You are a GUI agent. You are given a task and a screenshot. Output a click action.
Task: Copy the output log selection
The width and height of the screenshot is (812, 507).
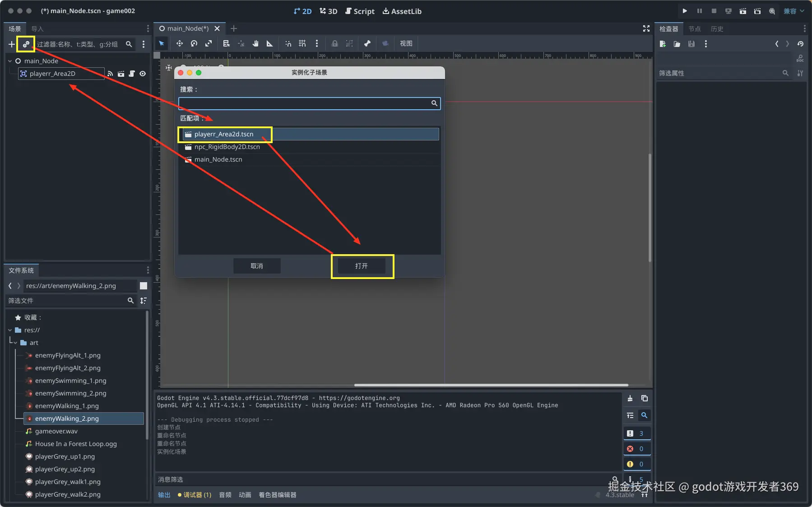click(x=645, y=398)
